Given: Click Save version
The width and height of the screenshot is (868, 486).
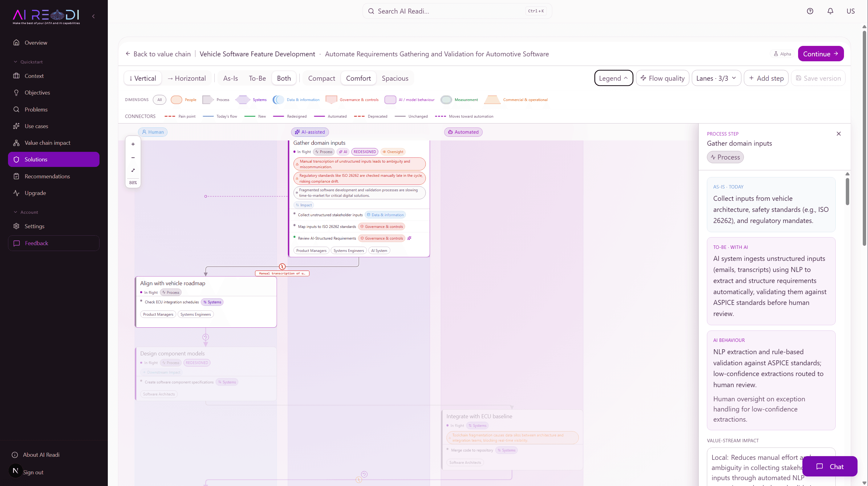Looking at the screenshot, I should (x=818, y=78).
